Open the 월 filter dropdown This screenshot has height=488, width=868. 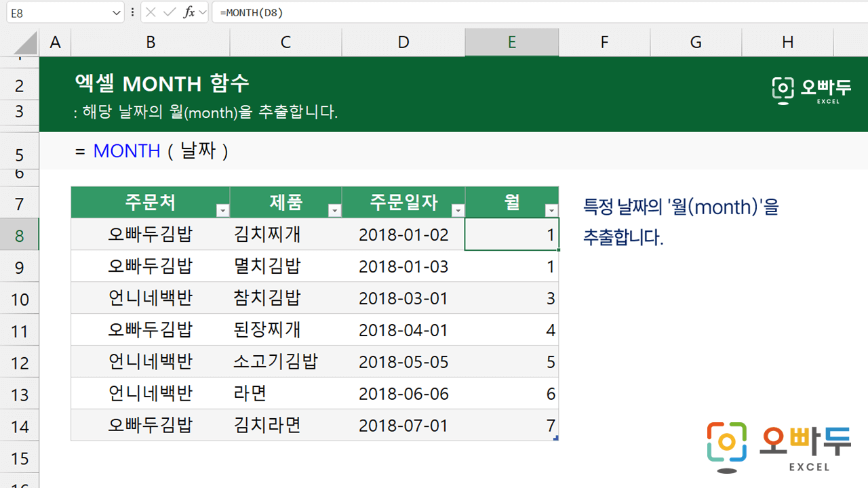551,211
